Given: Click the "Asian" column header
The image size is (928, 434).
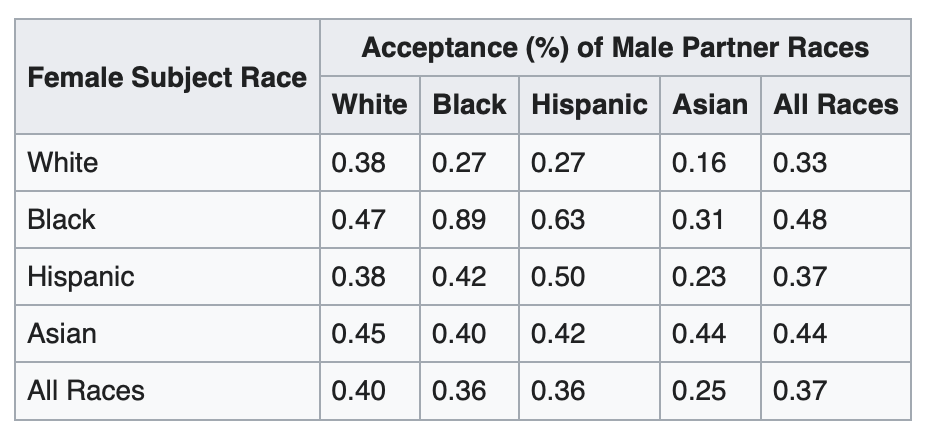Looking at the screenshot, I should [x=710, y=105].
